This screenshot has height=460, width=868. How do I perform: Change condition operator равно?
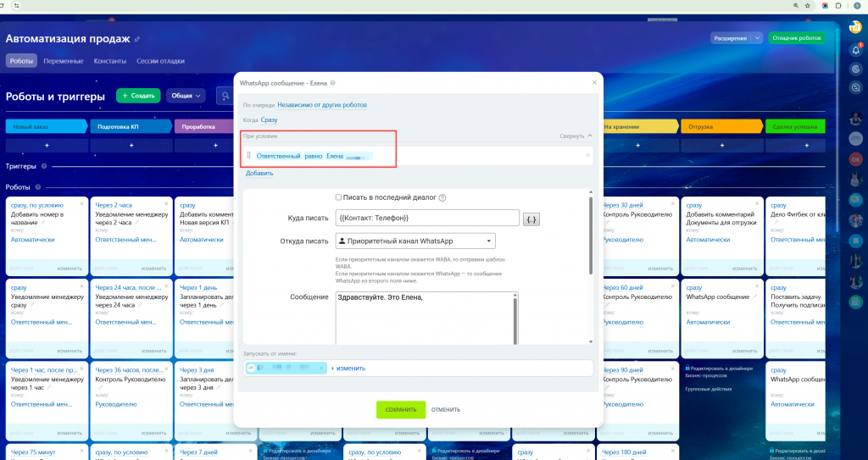tap(314, 156)
